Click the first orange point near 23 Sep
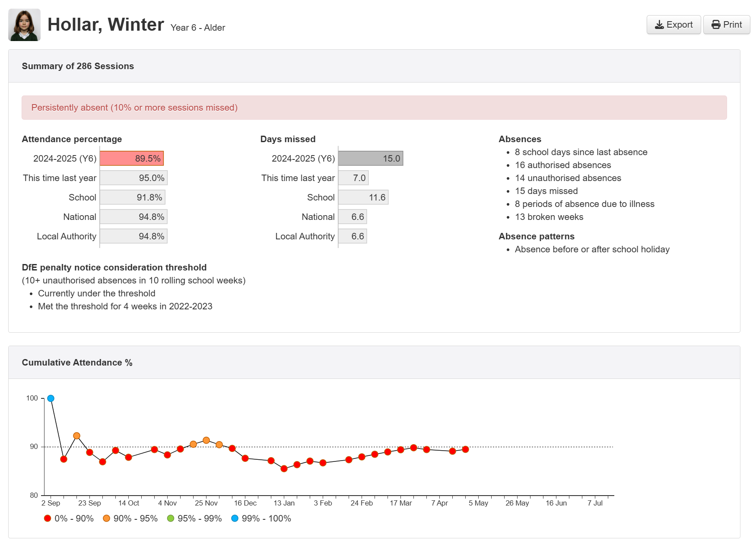 [x=76, y=436]
